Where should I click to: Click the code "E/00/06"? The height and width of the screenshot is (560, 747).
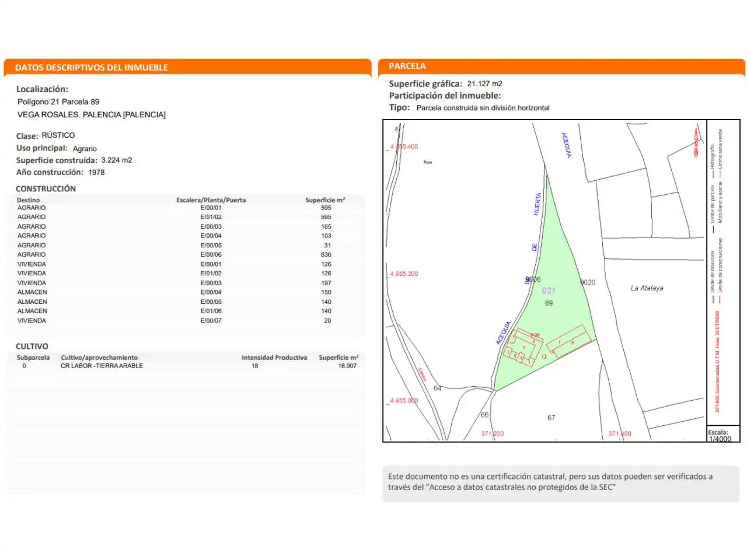coord(211,254)
